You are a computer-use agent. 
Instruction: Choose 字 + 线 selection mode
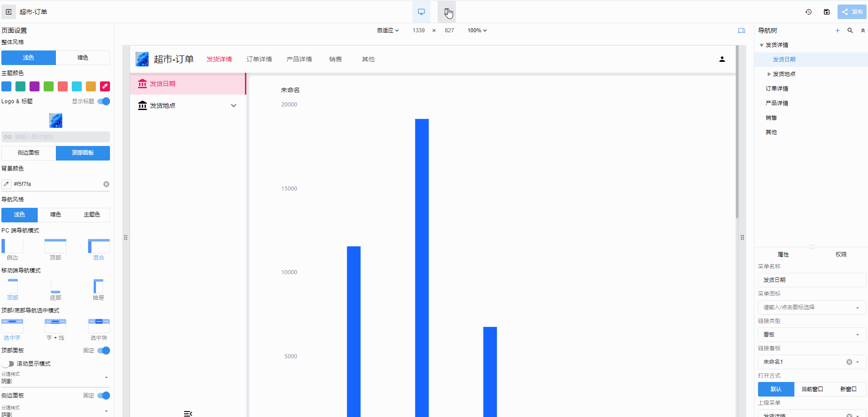tap(55, 330)
